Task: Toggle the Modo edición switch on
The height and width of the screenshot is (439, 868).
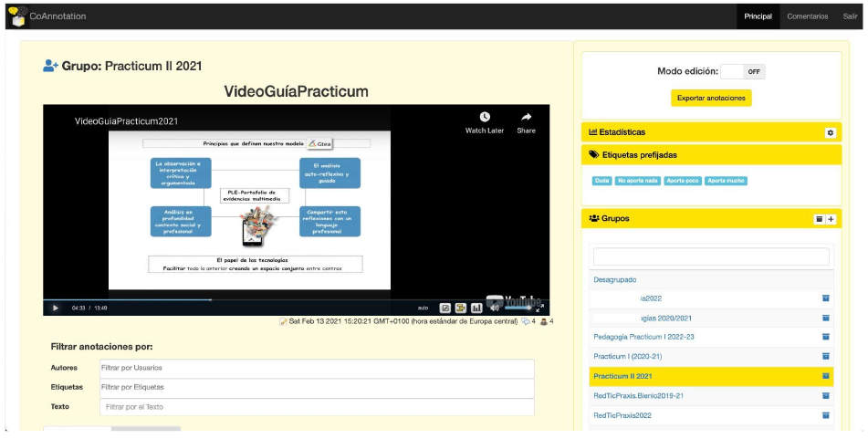Action: tap(743, 71)
